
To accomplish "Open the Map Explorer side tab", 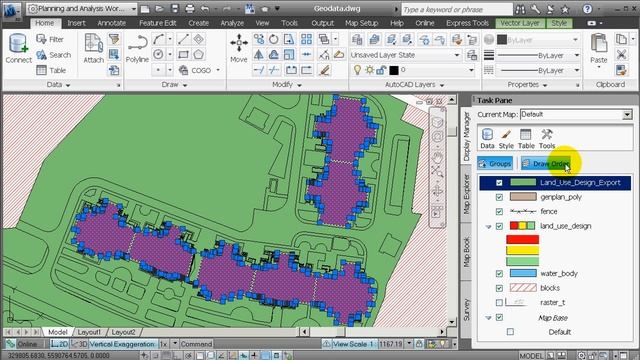I will 467,194.
